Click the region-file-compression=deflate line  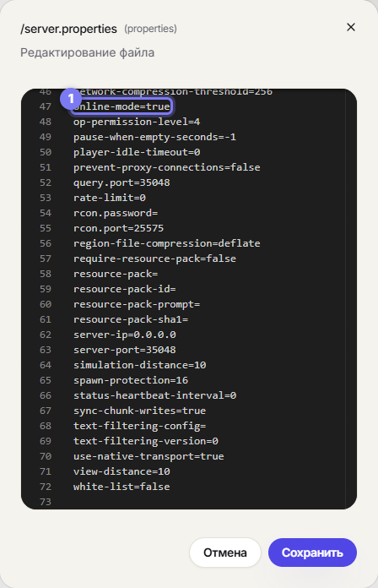(167, 243)
